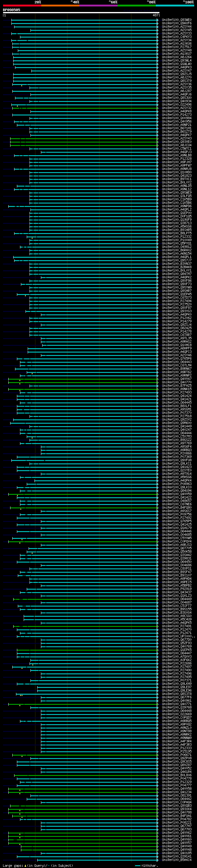This screenshot has height=868, width=197.
Task: Select the UniRef100_Q40934 row label
Action: [x=177, y=101]
